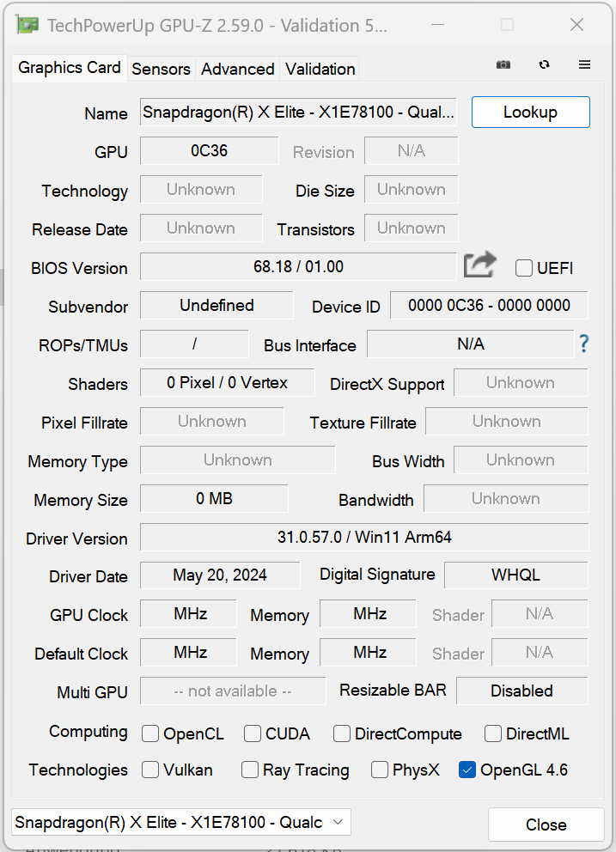616x852 pixels.
Task: Toggle the OpenCL checkbox
Action: pyautogui.click(x=150, y=733)
